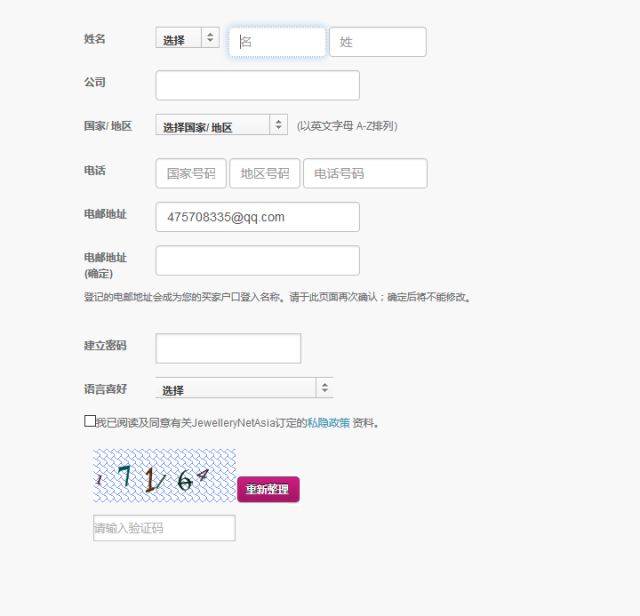
Task: Focus the 电邮地址 (确定) confirm email field
Action: coord(258,260)
